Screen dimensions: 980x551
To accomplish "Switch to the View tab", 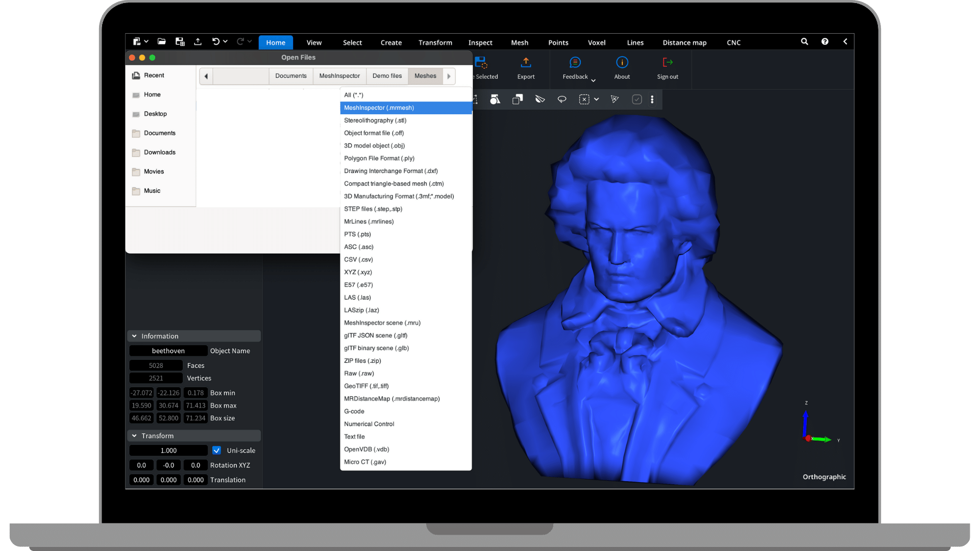I will pos(314,42).
